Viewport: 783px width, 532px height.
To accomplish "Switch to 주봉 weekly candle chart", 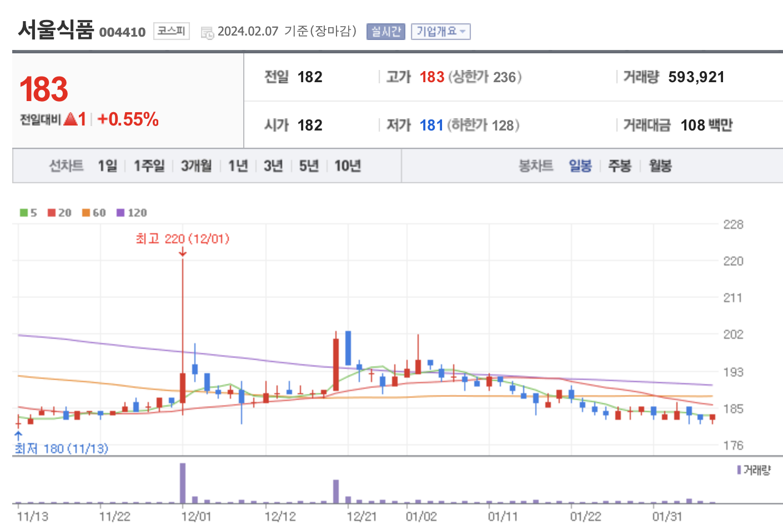I will 620,165.
